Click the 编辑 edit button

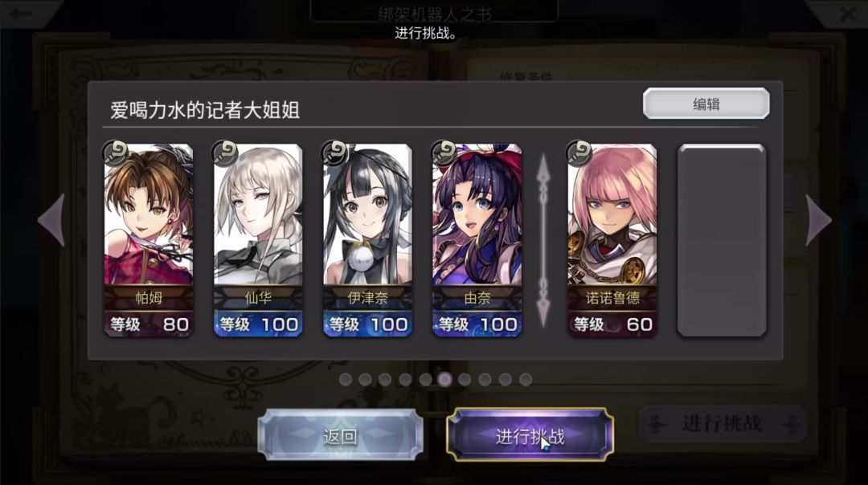pos(706,104)
